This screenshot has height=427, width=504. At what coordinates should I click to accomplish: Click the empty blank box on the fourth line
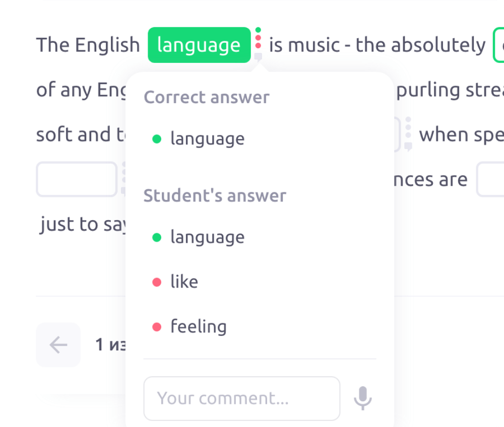(76, 179)
